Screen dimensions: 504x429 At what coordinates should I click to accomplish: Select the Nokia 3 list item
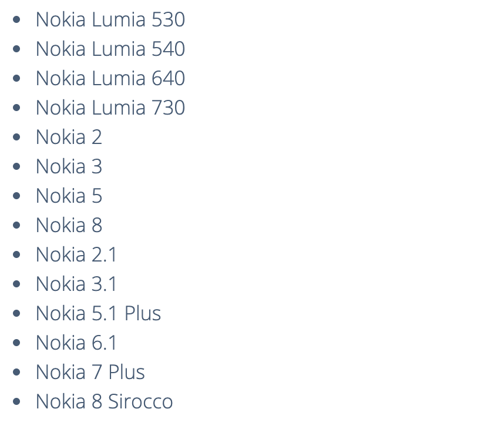[69, 166]
